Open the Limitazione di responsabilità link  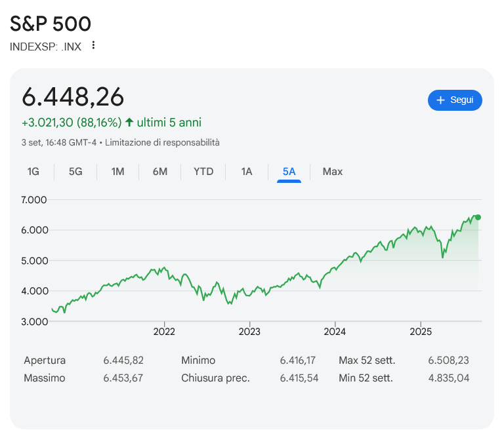(162, 142)
